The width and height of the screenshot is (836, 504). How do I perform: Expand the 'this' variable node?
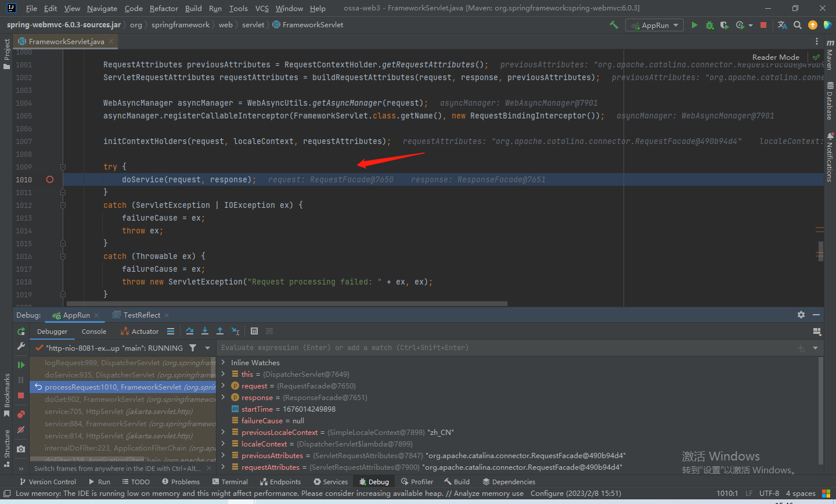click(x=223, y=374)
